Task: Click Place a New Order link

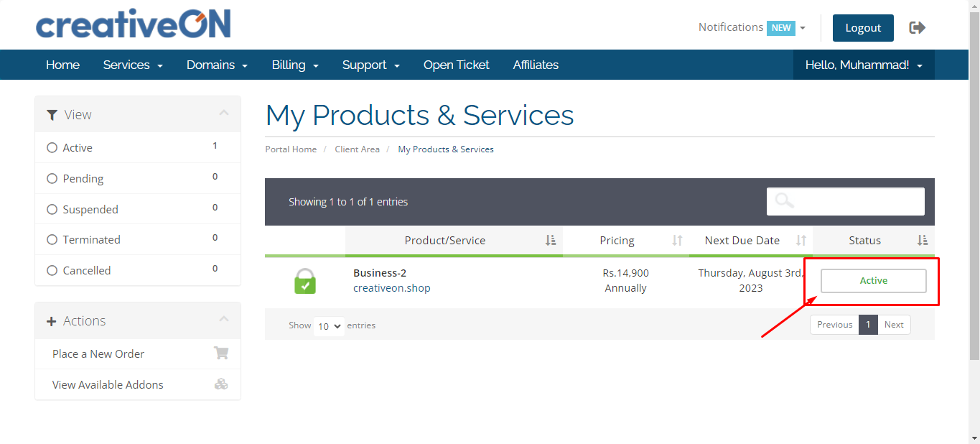Action: click(98, 353)
